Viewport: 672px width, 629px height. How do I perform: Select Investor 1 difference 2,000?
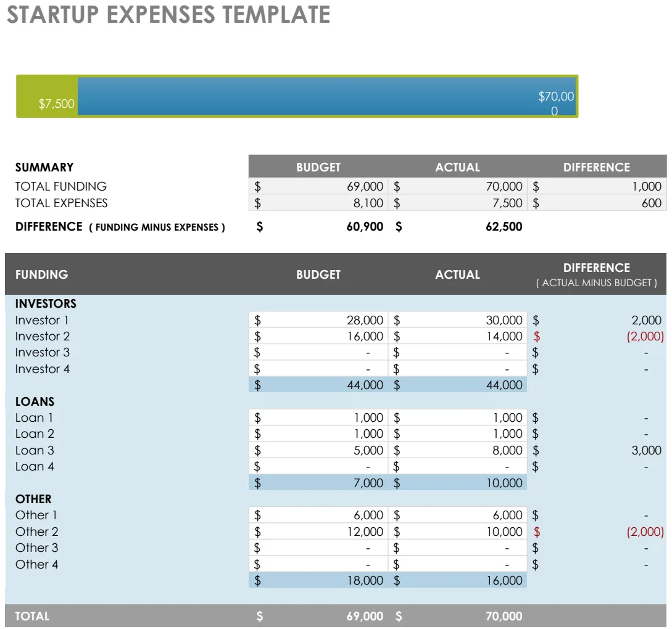[x=646, y=320]
